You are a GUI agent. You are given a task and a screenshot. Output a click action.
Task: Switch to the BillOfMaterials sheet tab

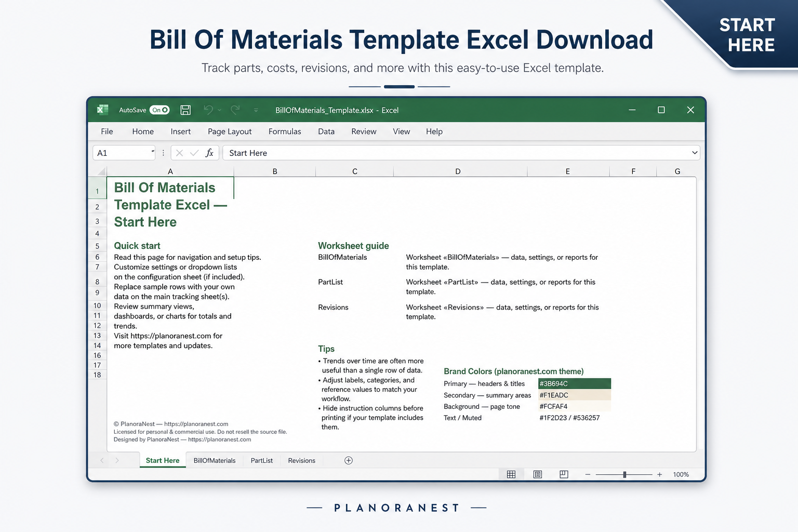(215, 460)
